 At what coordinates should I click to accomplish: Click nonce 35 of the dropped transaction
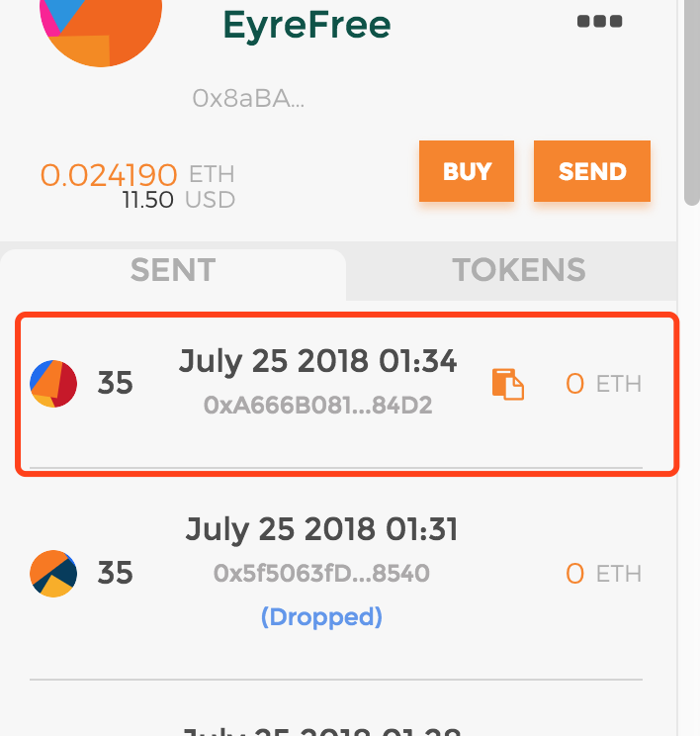pos(116,573)
